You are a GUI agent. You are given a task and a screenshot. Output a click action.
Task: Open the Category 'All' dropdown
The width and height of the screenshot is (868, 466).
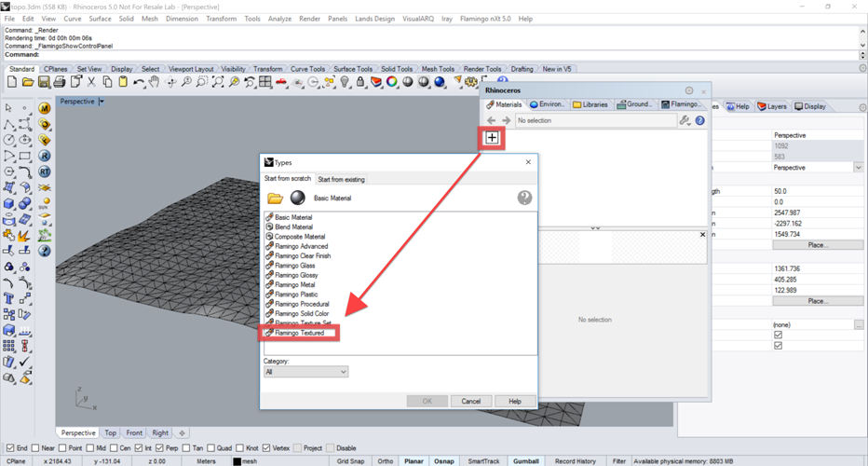coord(305,372)
